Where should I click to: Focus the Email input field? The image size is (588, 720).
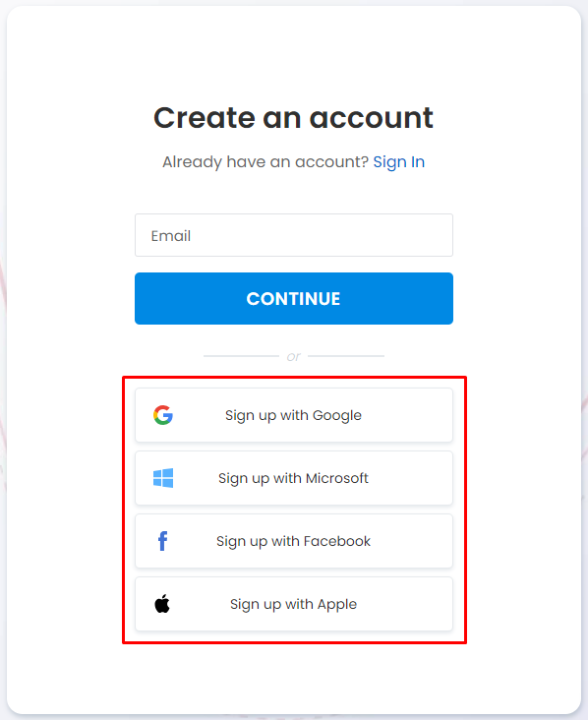(x=294, y=235)
